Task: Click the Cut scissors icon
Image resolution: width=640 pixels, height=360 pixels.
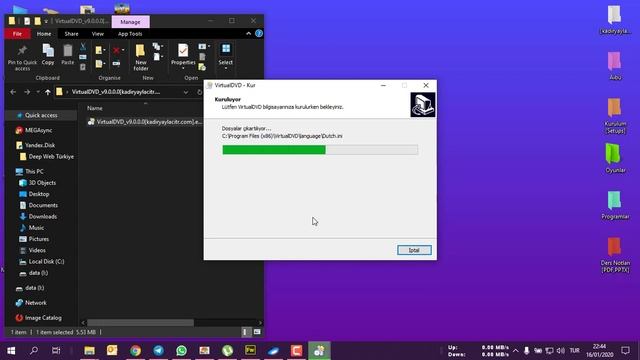Action: coord(83,47)
